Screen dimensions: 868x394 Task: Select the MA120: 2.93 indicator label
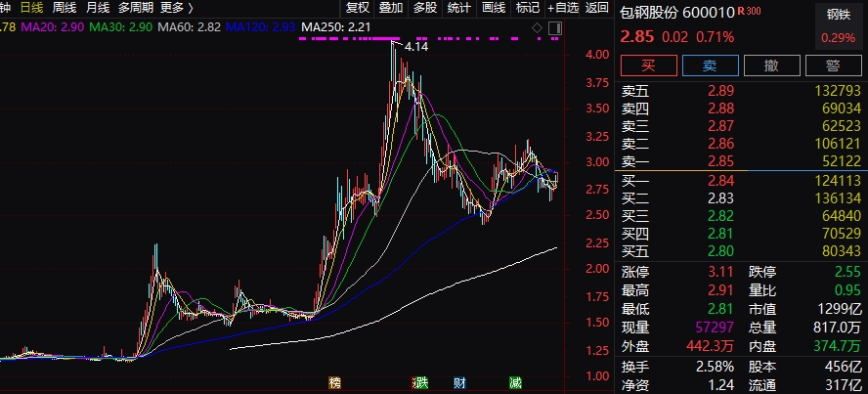click(261, 27)
